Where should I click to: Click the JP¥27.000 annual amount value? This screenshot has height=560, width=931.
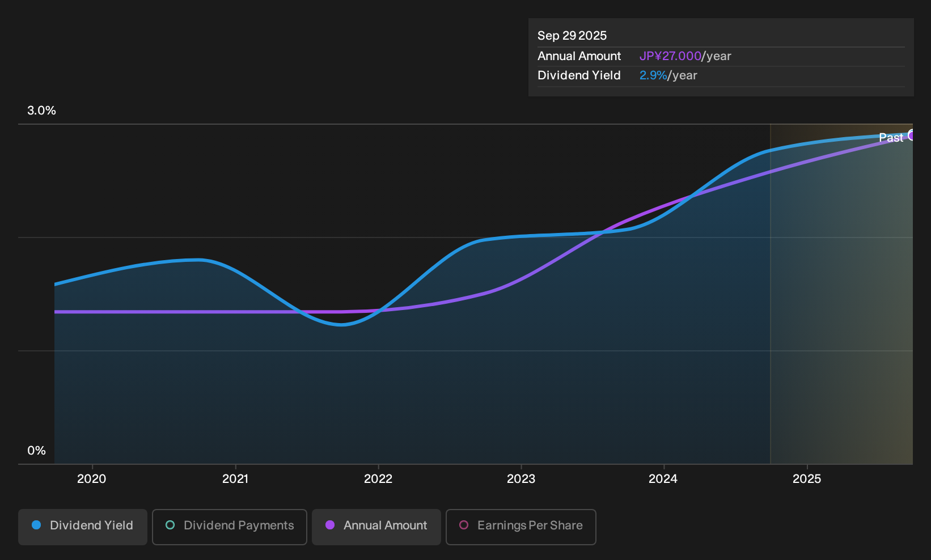pos(670,56)
